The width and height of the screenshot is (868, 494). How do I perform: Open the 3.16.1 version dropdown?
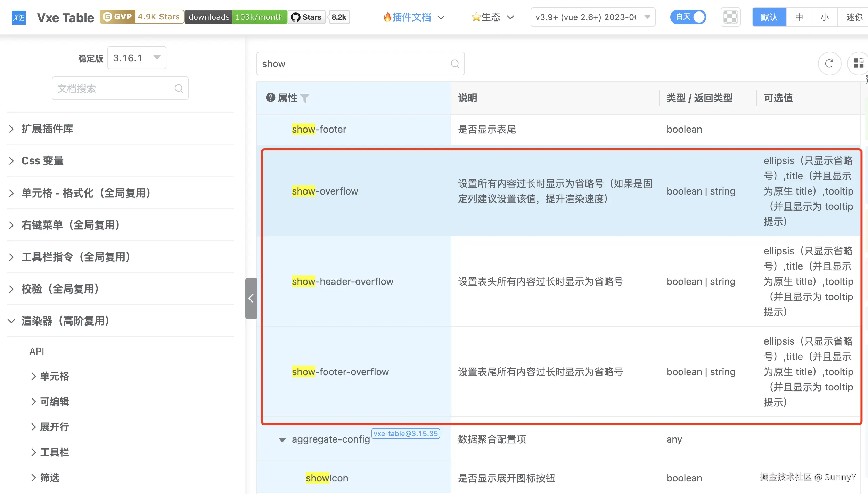pos(137,58)
